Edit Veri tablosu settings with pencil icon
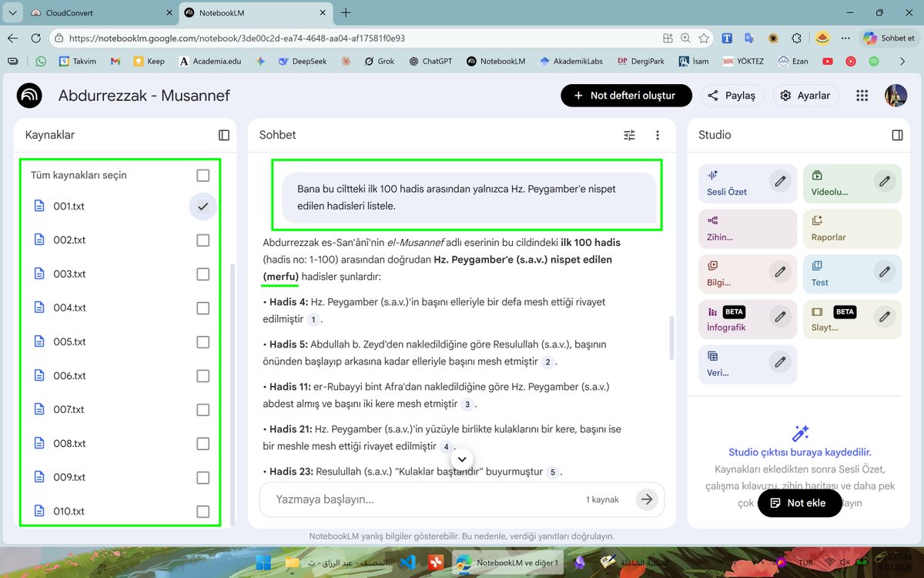 780,361
